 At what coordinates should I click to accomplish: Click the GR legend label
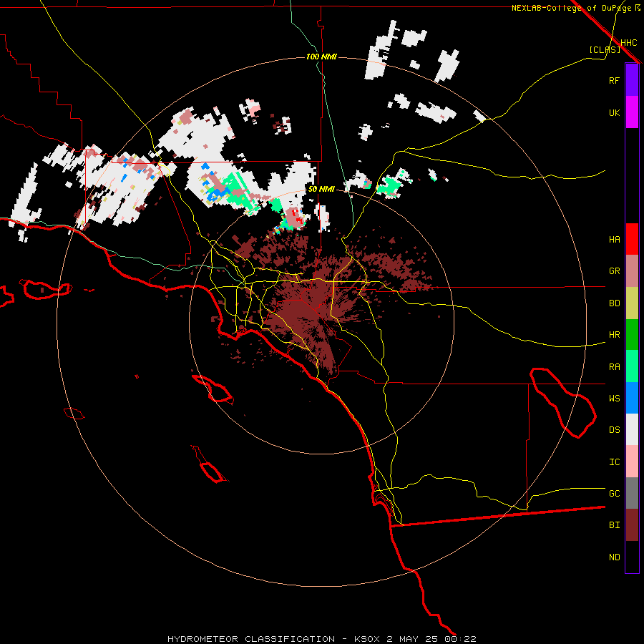point(614,271)
